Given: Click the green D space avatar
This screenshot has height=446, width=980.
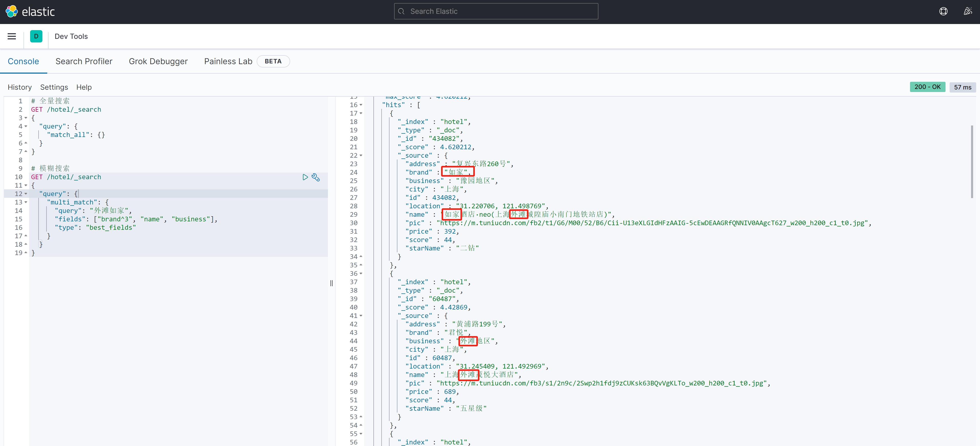Looking at the screenshot, I should 36,36.
